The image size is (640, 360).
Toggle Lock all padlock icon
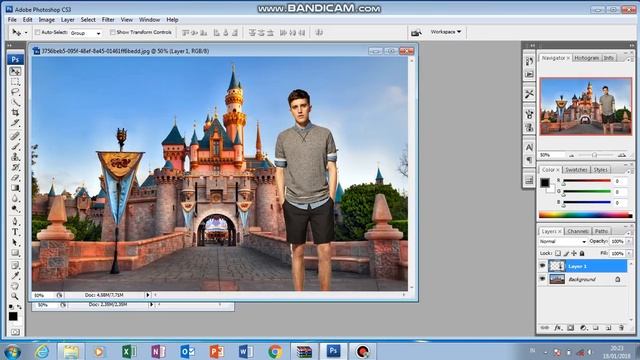[582, 253]
